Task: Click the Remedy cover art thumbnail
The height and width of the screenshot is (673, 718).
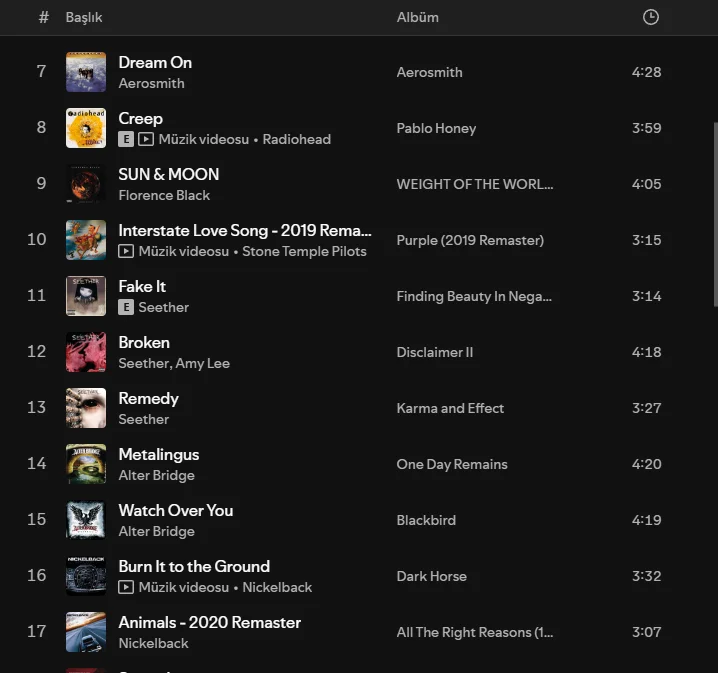Action: click(86, 408)
